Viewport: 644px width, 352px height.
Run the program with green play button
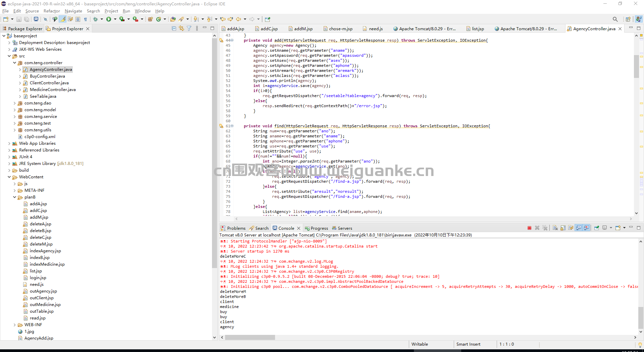(x=109, y=19)
